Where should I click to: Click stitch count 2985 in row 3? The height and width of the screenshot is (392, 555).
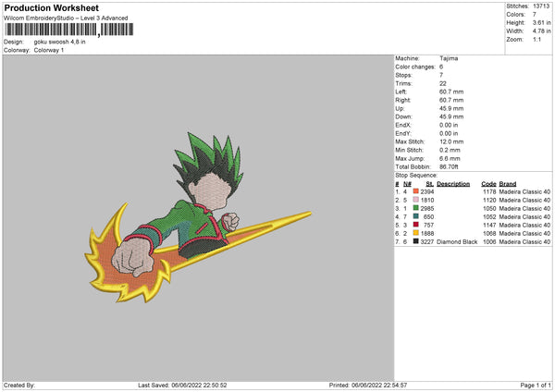427,208
